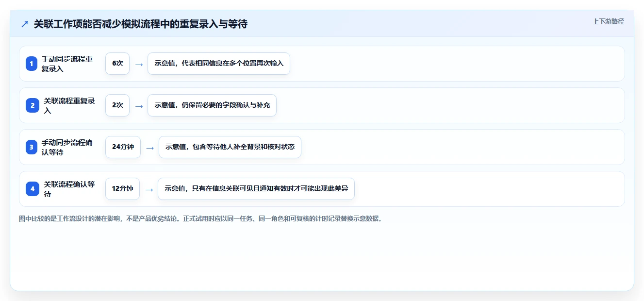The image size is (644, 301).
Task: Click the 6次 value chip
Action: click(117, 64)
